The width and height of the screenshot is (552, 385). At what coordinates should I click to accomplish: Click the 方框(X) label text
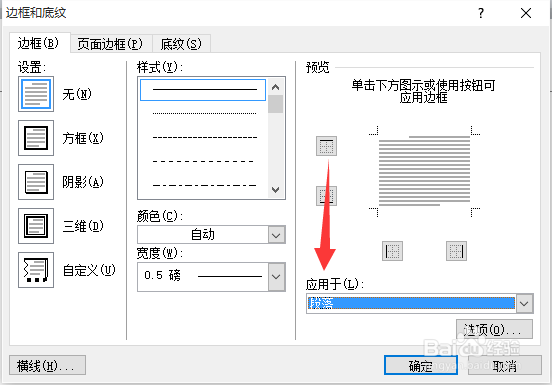pyautogui.click(x=83, y=138)
